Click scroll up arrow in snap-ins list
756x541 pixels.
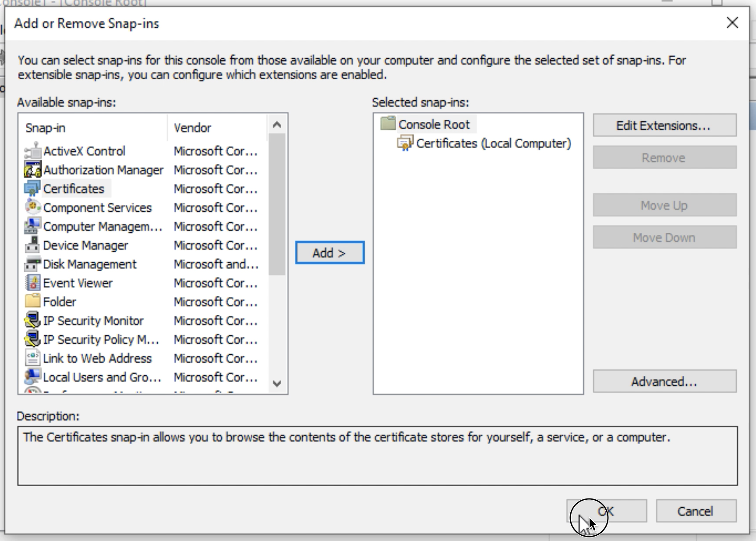276,125
